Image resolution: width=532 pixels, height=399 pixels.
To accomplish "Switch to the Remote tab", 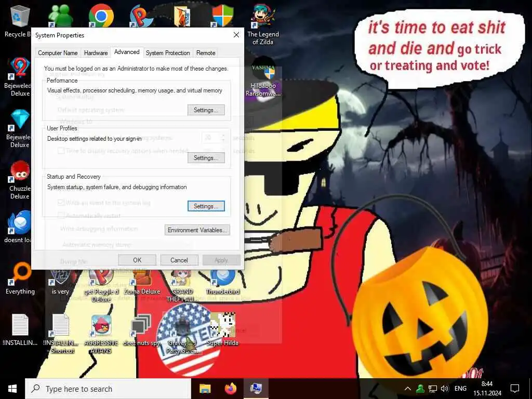I will (206, 53).
